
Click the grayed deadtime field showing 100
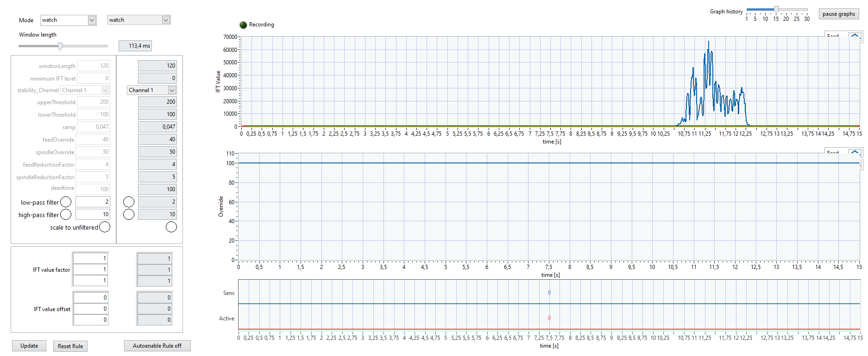point(93,189)
